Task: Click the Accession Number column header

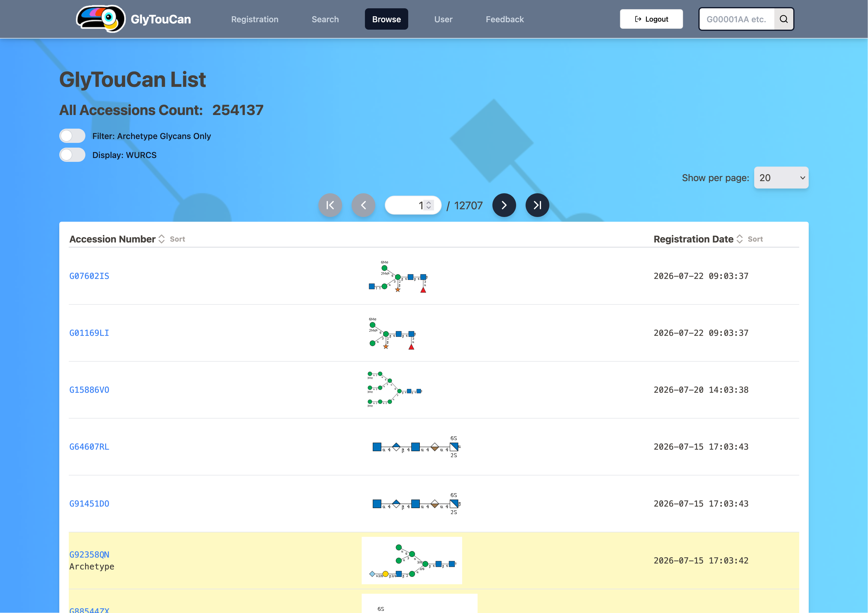Action: (112, 239)
